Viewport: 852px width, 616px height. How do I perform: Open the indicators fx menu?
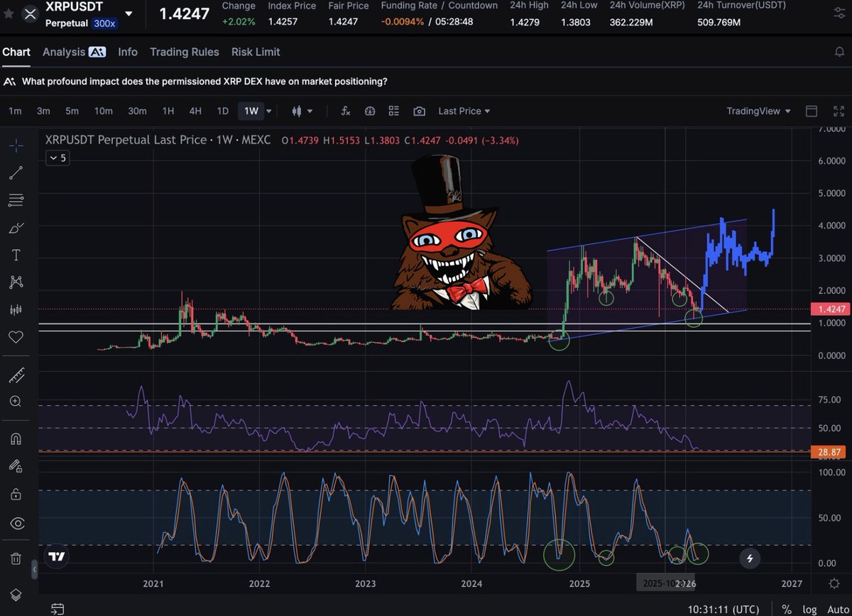tap(346, 111)
